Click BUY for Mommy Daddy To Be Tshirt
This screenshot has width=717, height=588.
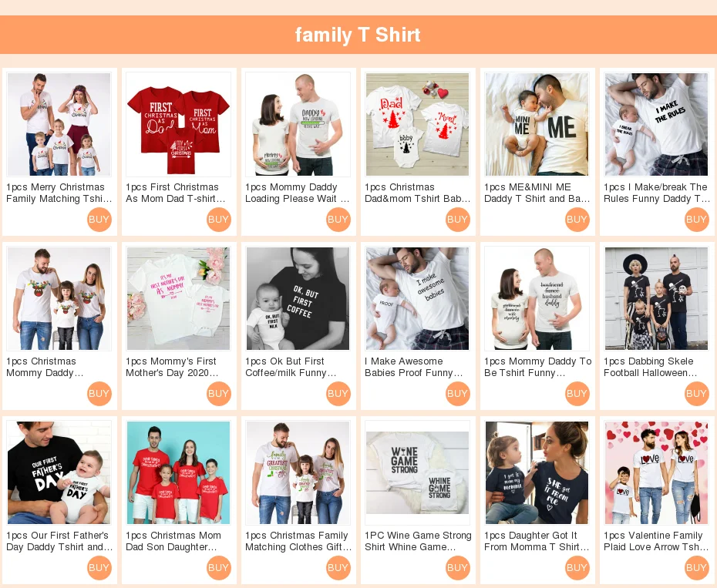pyautogui.click(x=577, y=394)
